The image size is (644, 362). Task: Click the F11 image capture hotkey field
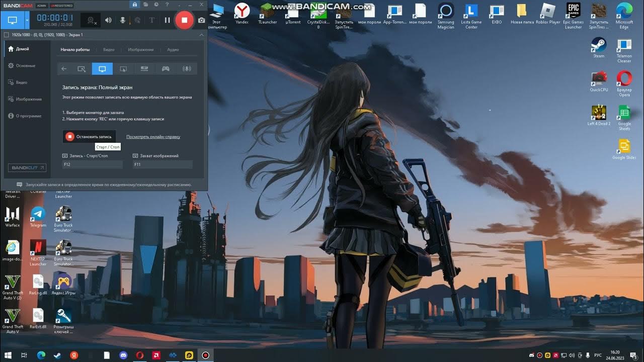163,164
